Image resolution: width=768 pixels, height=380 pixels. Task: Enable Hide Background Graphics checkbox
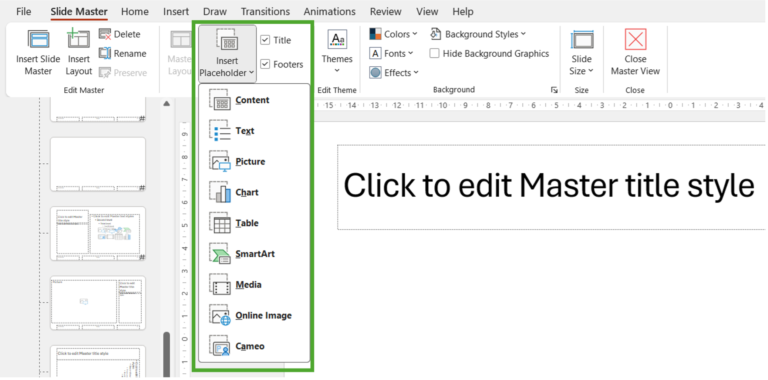[x=434, y=53]
